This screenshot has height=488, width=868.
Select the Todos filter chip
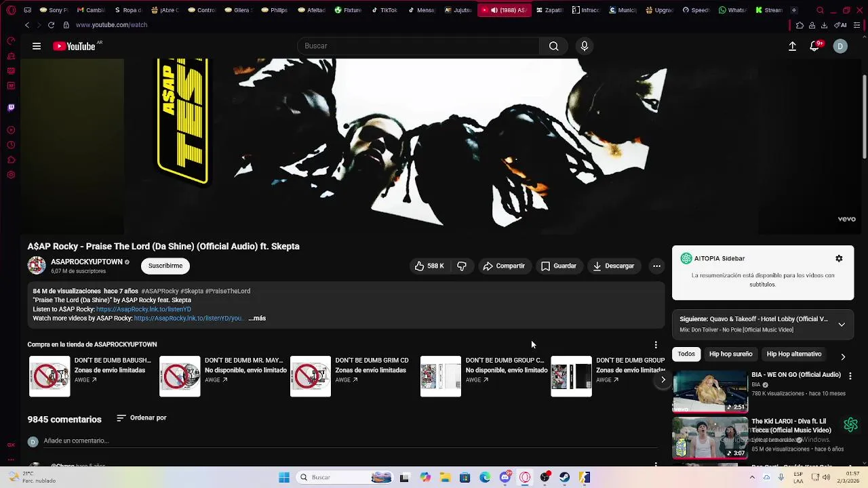tap(686, 354)
